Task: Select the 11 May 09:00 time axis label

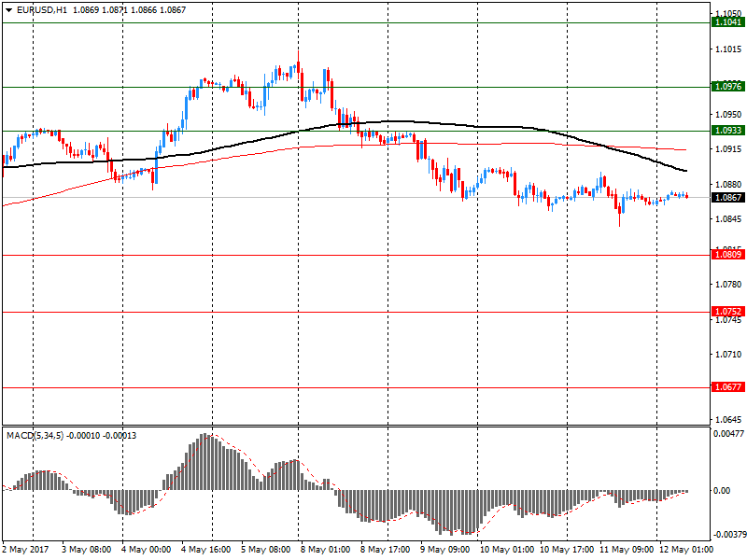Action: (627, 550)
